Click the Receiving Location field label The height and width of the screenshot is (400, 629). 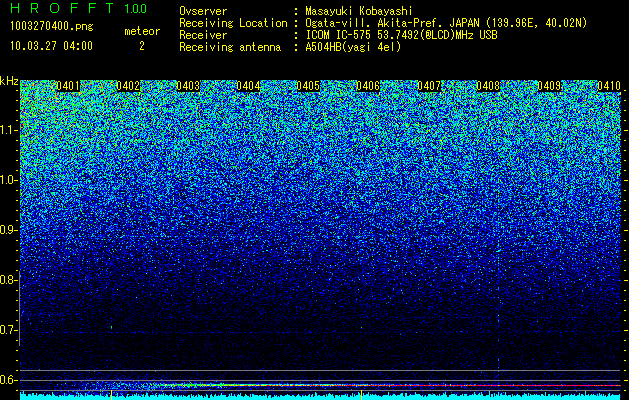[233, 23]
